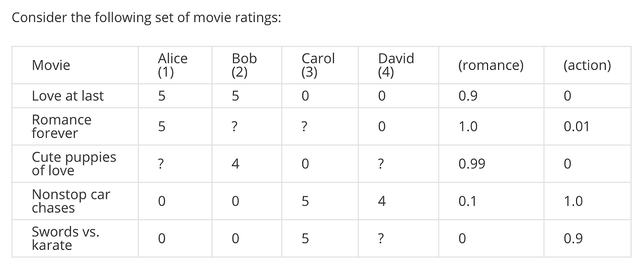The width and height of the screenshot is (644, 270).
Task: Select the Nonstop car chases cell
Action: click(x=71, y=201)
